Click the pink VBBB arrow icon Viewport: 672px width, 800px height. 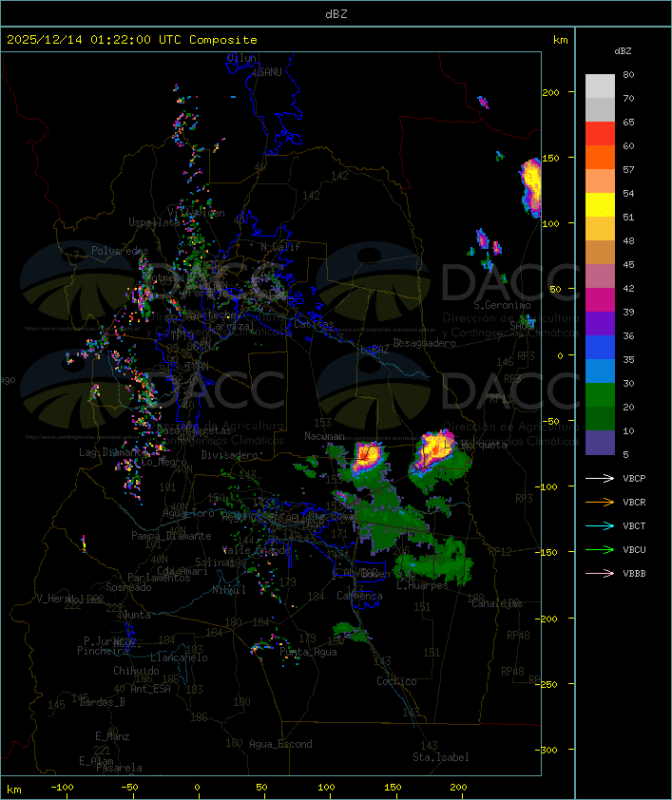click(600, 574)
